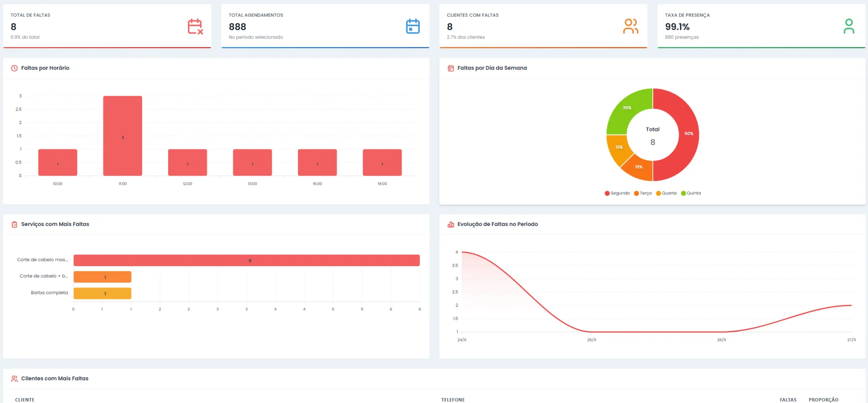This screenshot has width=868, height=403.
Task: Click the blue calendar icon in Total Agendamentos
Action: click(413, 27)
